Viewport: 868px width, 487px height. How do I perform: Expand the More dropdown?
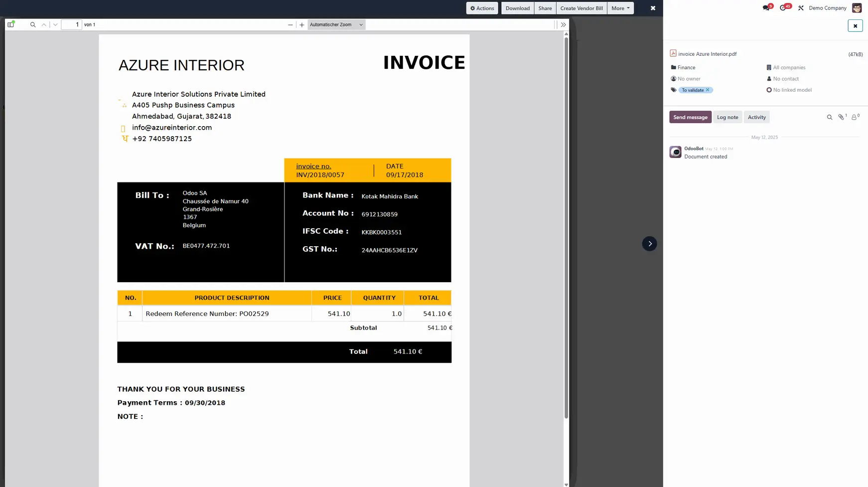[x=620, y=8]
